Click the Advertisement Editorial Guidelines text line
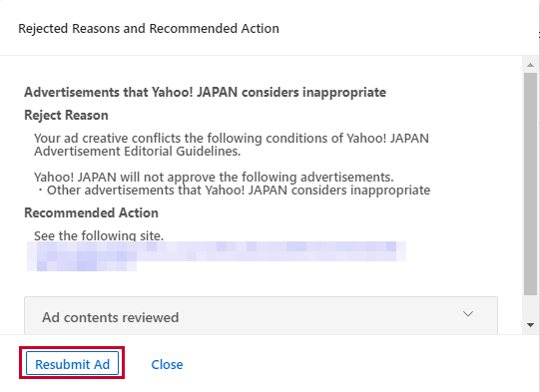The width and height of the screenshot is (540, 392). click(137, 151)
